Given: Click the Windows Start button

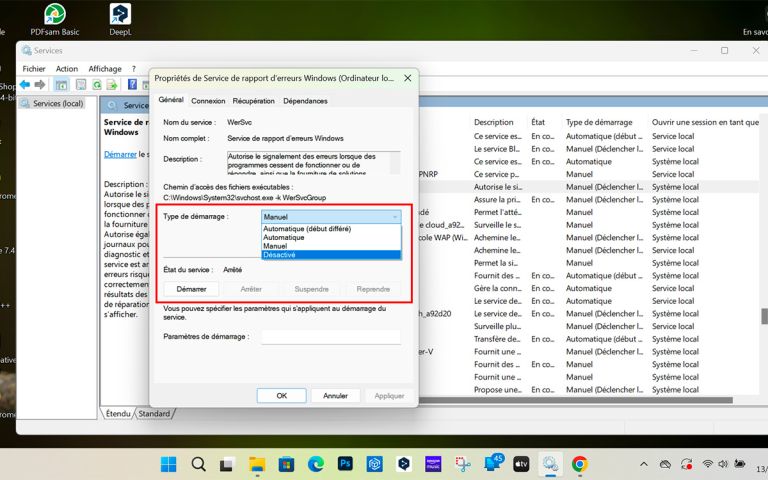Looking at the screenshot, I should coord(168,464).
